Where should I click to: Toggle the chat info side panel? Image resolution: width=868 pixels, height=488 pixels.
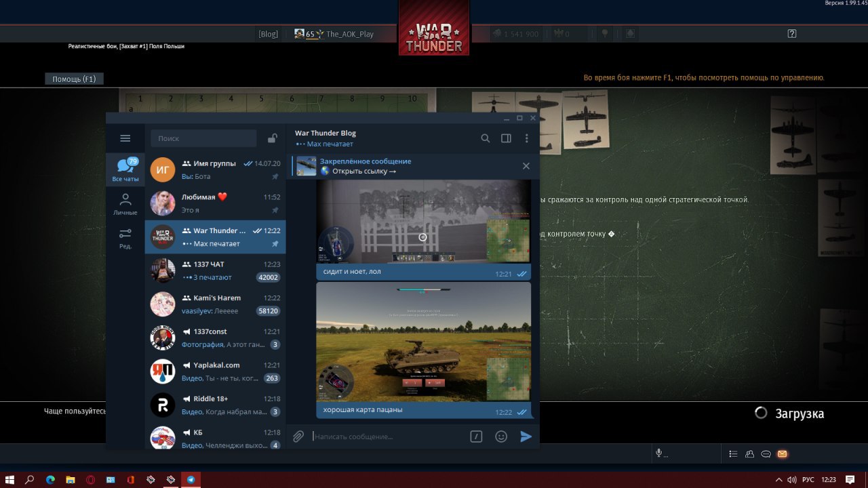506,138
